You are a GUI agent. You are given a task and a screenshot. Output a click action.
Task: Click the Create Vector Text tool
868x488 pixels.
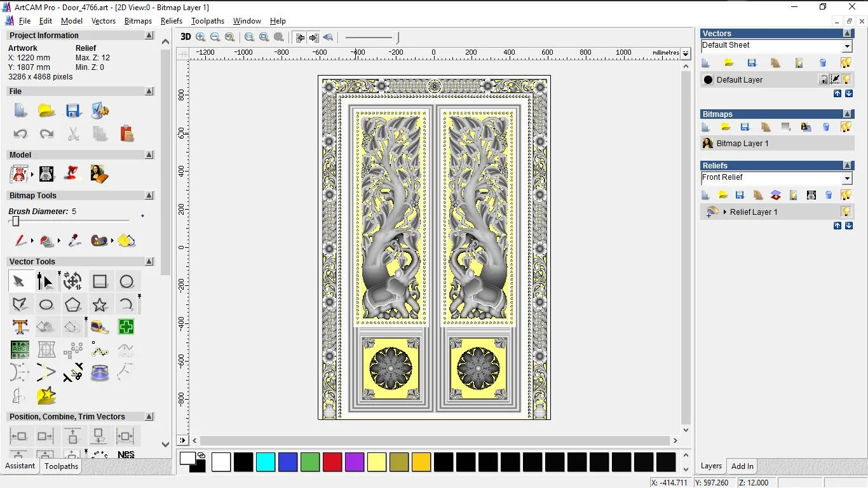pyautogui.click(x=20, y=327)
